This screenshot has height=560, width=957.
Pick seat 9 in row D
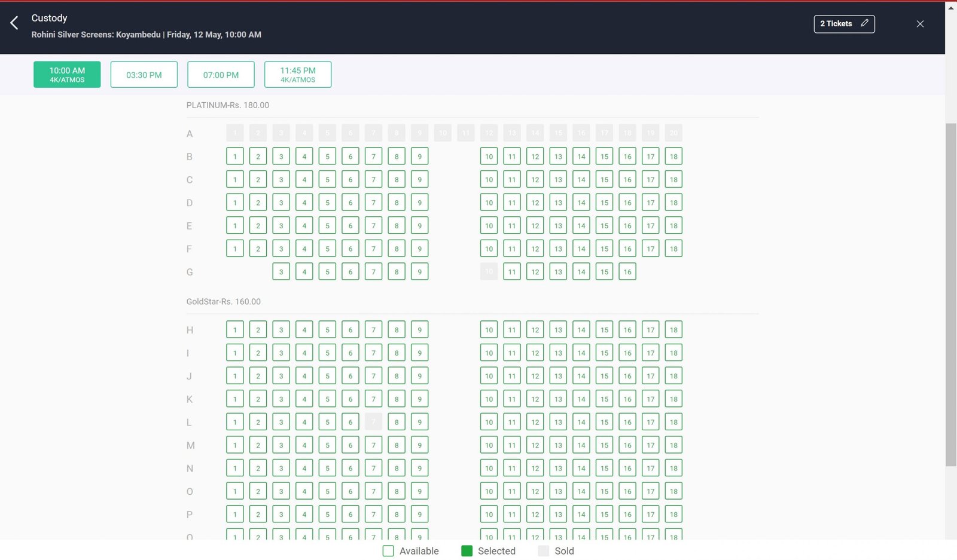[x=420, y=203]
